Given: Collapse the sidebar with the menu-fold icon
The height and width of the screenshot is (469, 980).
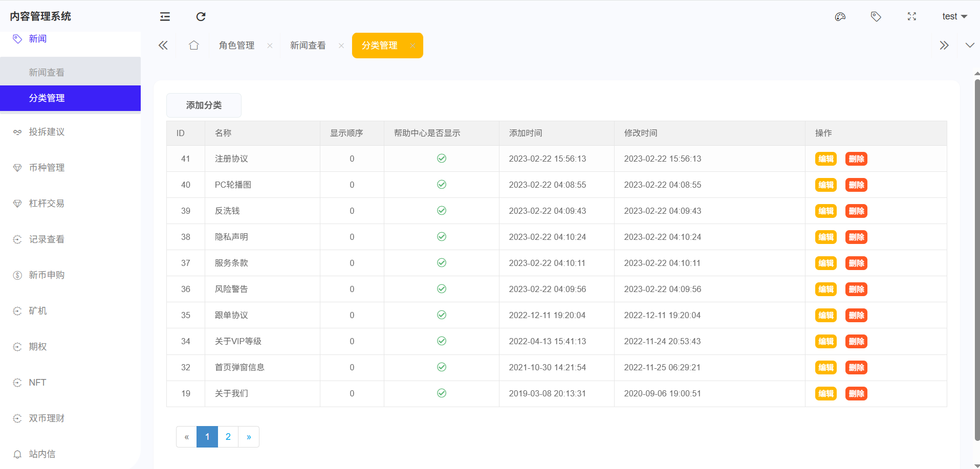Looking at the screenshot, I should 165,17.
